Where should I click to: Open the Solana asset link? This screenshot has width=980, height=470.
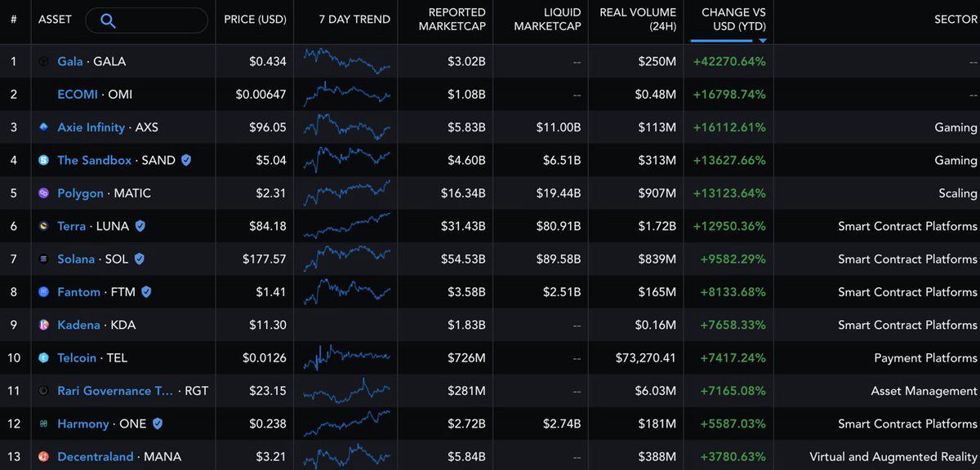coord(76,259)
